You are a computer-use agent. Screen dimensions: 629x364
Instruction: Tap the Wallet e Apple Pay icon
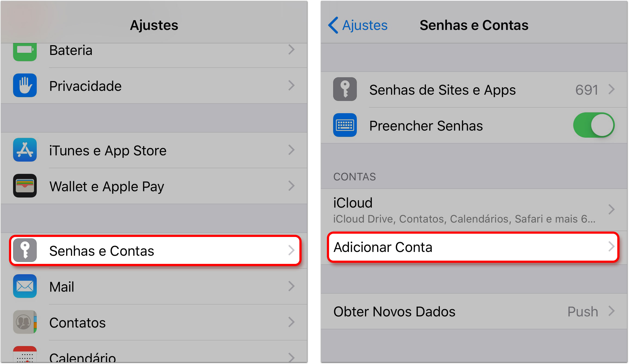click(x=25, y=186)
